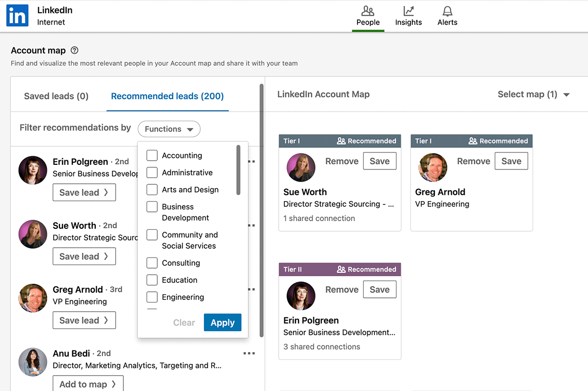Click Clear in the Functions filter
The height and width of the screenshot is (391, 588).
click(184, 322)
